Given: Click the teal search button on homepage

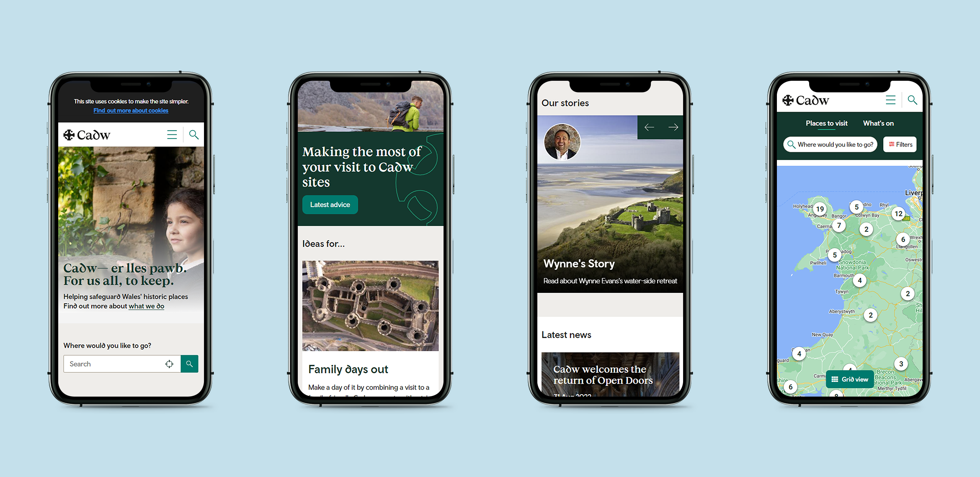Looking at the screenshot, I should click(x=191, y=363).
